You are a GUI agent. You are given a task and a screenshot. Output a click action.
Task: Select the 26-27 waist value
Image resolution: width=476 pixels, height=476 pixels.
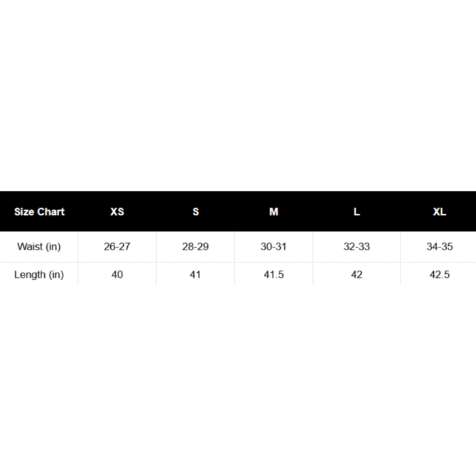coord(117,247)
